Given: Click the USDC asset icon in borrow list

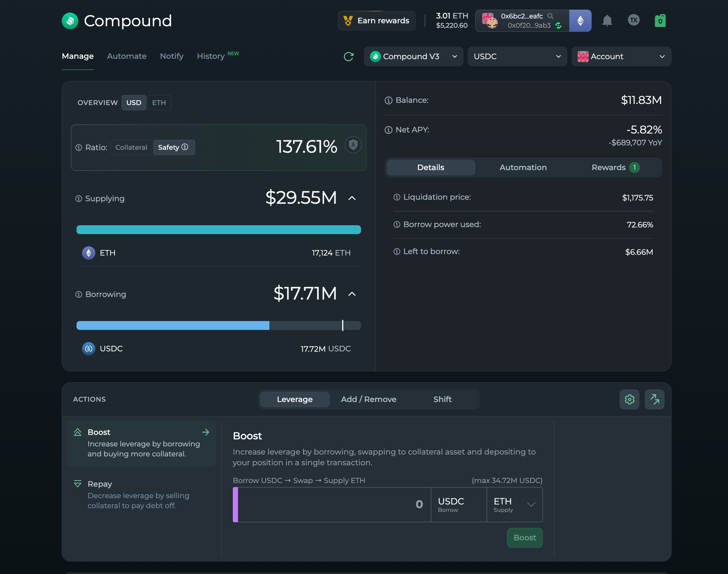Looking at the screenshot, I should (88, 348).
